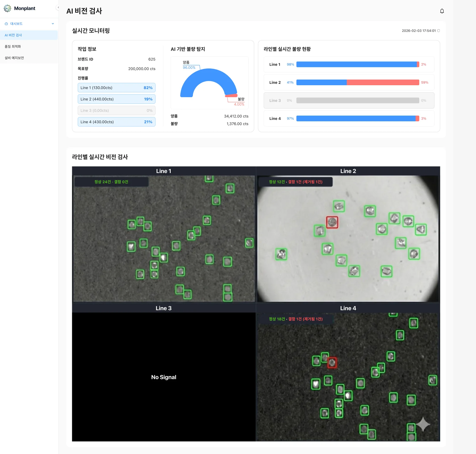
Task: Click the Line 1 defect status bar
Action: coord(357,64)
